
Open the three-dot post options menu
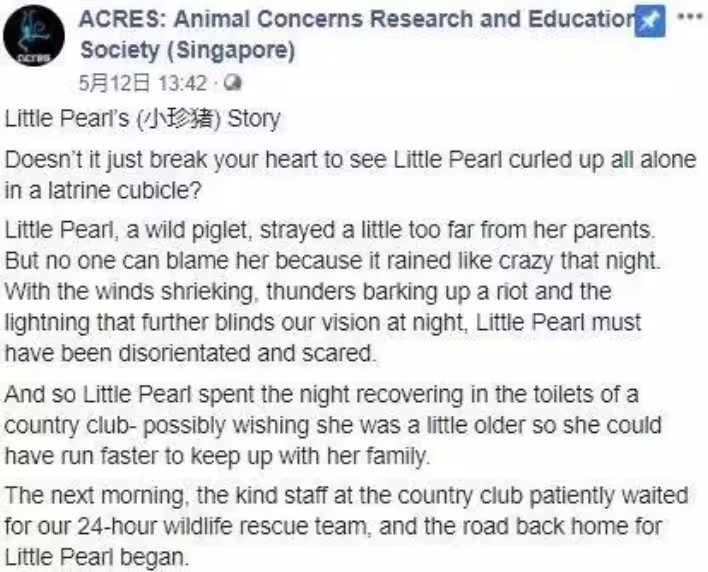tap(690, 17)
